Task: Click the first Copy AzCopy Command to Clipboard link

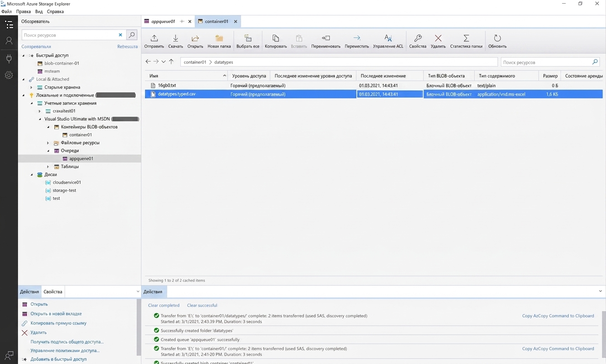Action: (558, 316)
